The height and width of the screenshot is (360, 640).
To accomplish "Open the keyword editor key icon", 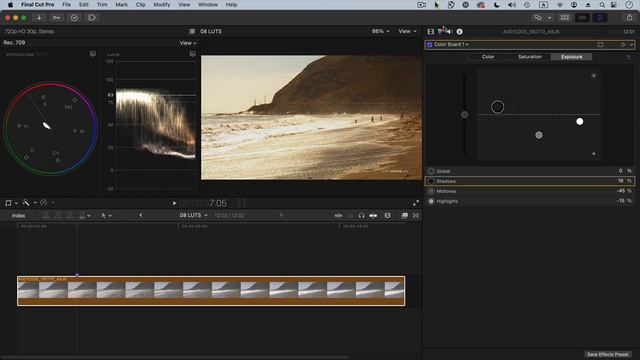I will click(56, 18).
